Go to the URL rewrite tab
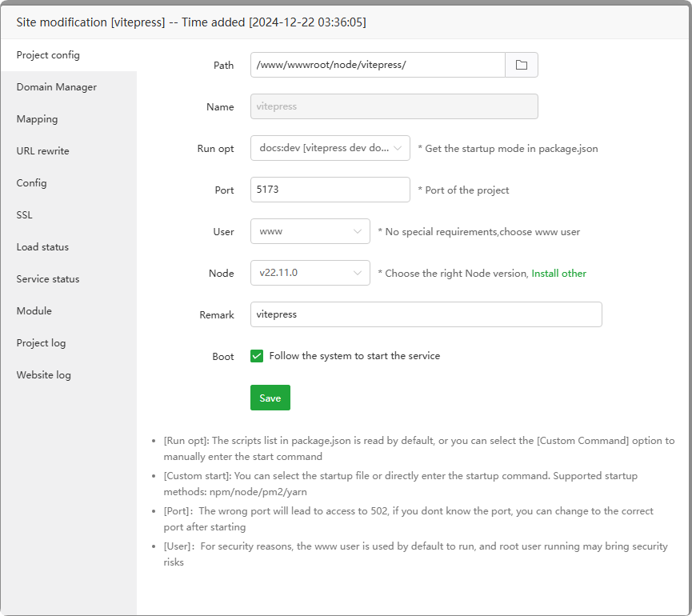Image resolution: width=692 pixels, height=616 pixels. click(43, 151)
